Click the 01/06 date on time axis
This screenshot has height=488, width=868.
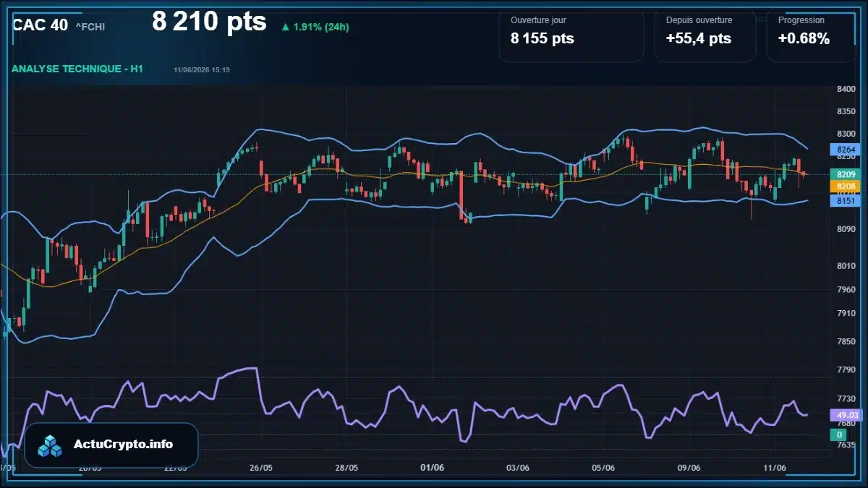(432, 468)
